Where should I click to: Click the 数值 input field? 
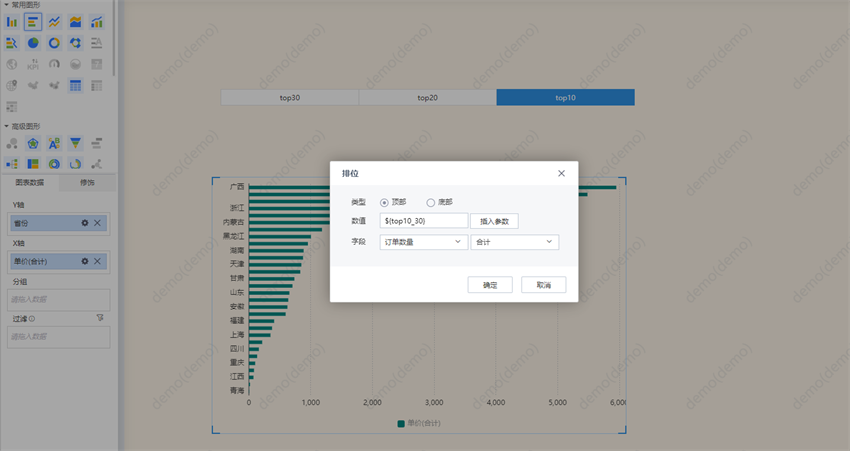[x=424, y=221]
